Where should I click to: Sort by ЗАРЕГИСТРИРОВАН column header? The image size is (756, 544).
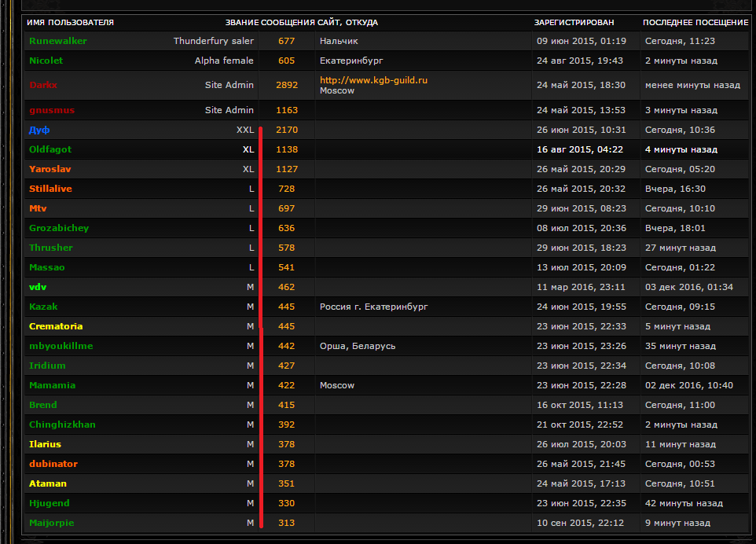[x=574, y=23]
